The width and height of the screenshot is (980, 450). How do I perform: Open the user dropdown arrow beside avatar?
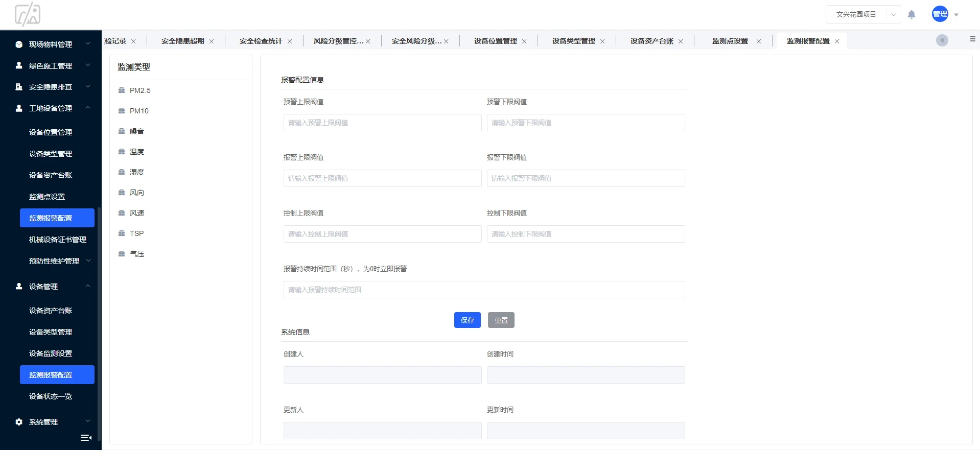click(956, 15)
